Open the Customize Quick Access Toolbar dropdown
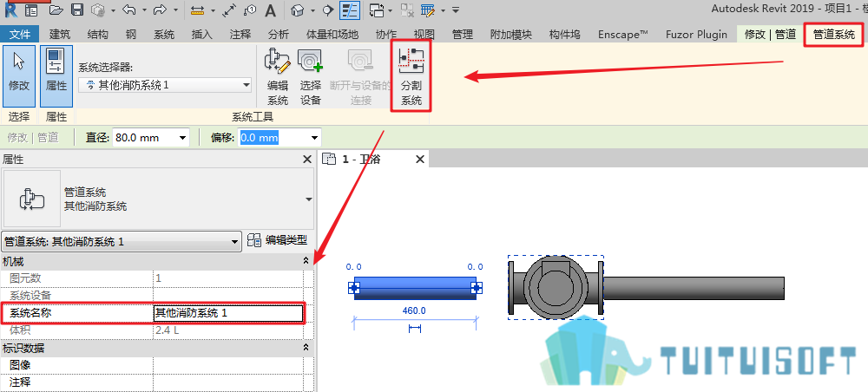The height and width of the screenshot is (392, 868). pyautogui.click(x=456, y=10)
